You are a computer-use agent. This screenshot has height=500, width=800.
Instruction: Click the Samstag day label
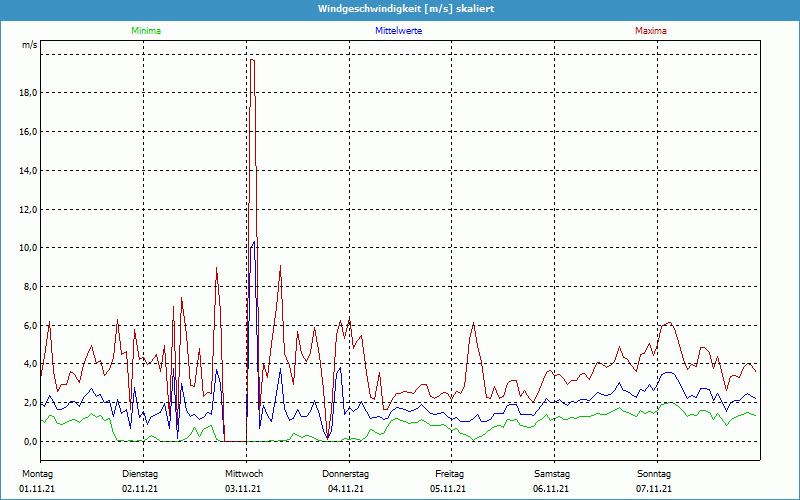tap(552, 474)
